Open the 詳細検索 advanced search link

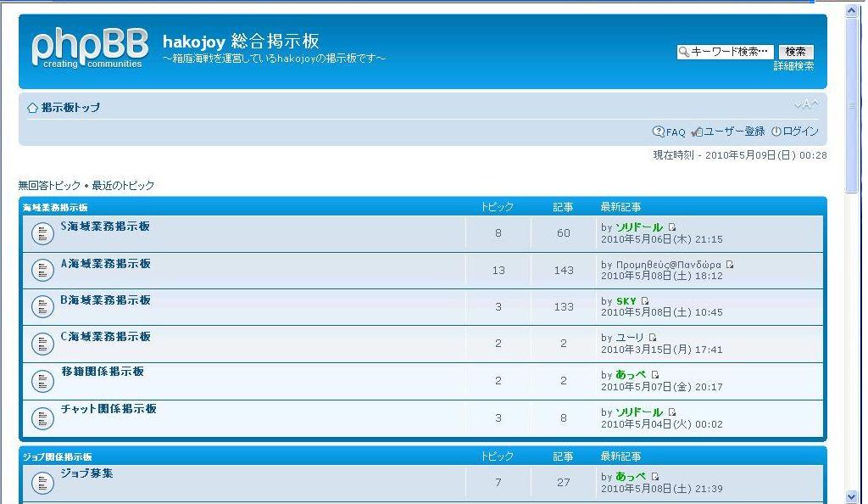coord(793,66)
